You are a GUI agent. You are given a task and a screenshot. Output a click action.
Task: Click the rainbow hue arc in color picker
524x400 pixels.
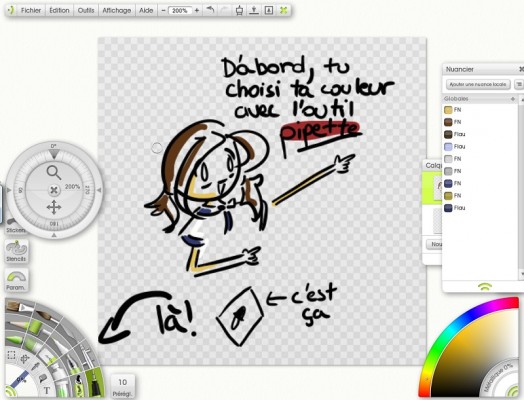coord(451,329)
